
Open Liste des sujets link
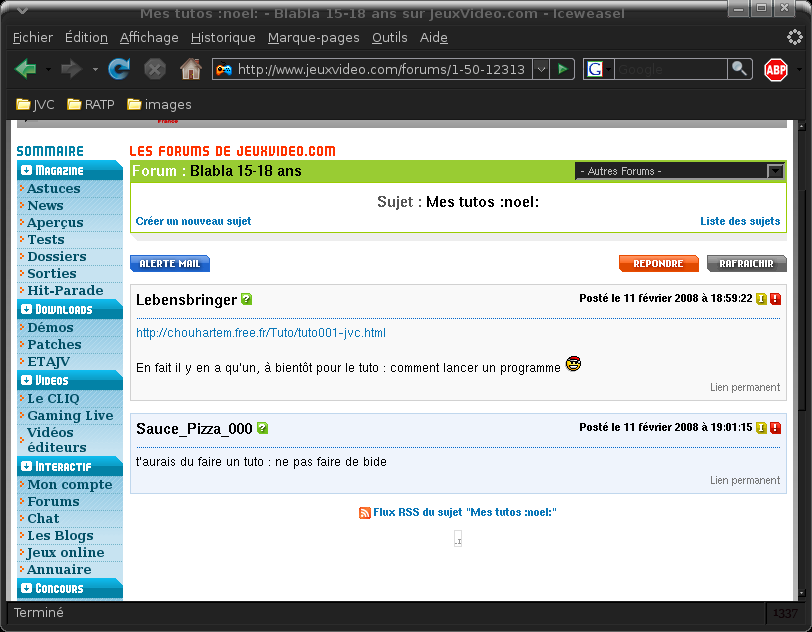coord(740,221)
